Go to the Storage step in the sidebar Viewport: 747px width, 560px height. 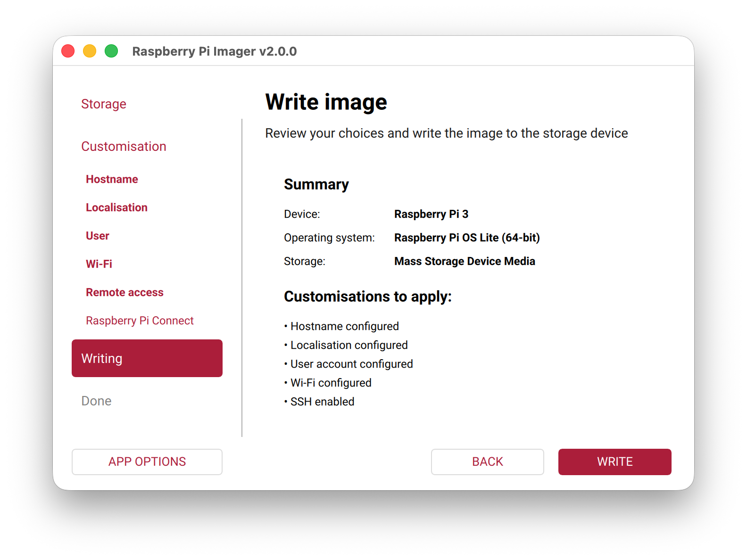click(104, 104)
